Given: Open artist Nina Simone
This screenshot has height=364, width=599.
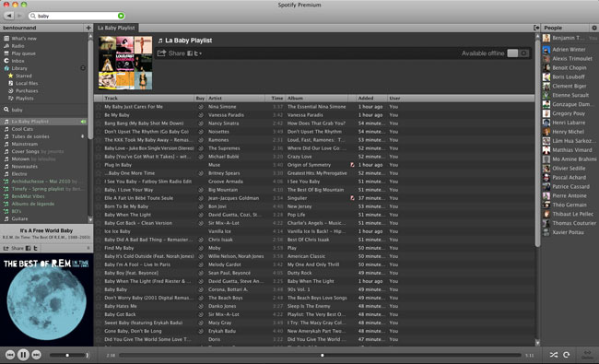Looking at the screenshot, I should tap(222, 107).
